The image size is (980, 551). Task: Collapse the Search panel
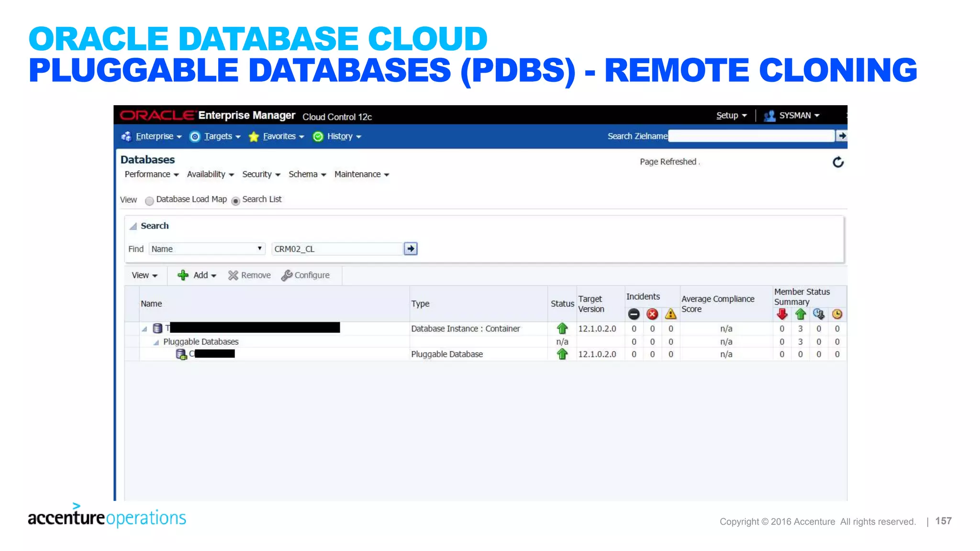point(134,226)
